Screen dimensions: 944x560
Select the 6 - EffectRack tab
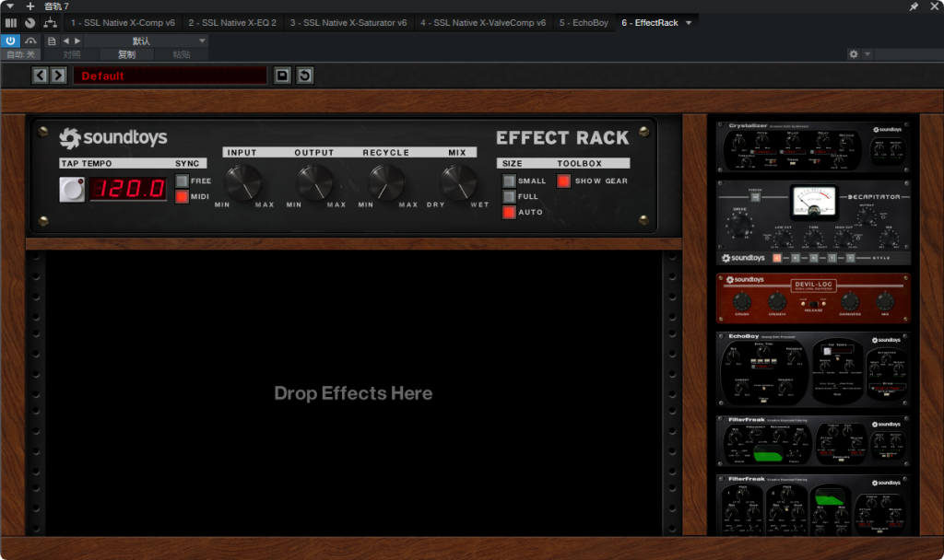tap(650, 23)
